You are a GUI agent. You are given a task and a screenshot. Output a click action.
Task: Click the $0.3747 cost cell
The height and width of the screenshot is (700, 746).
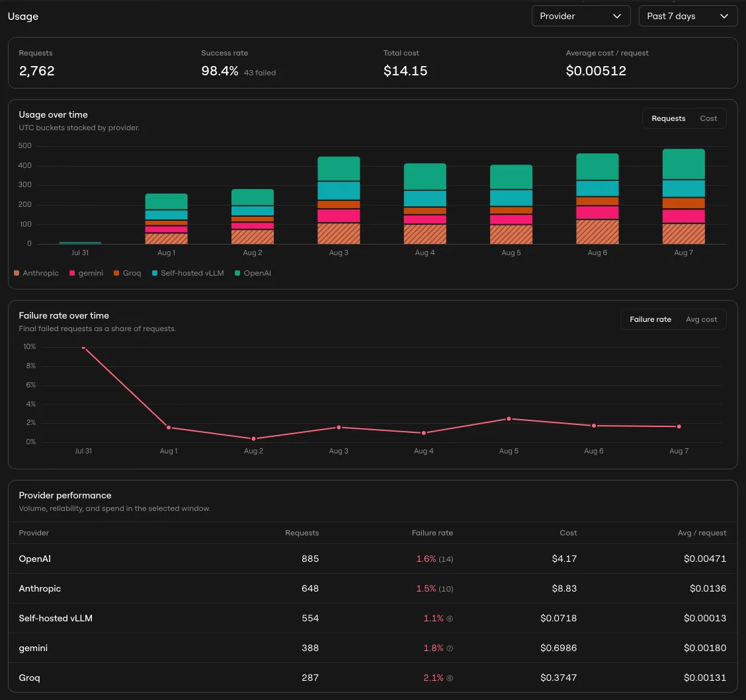(559, 678)
